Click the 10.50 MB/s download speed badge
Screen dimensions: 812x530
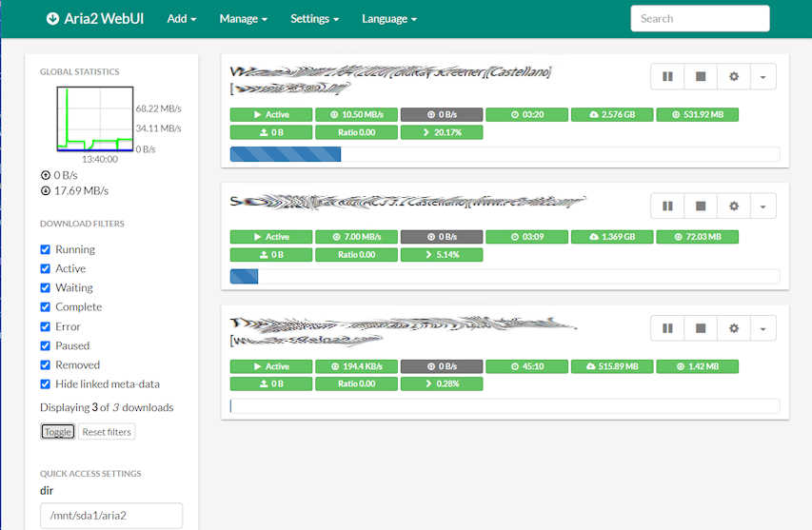[356, 114]
